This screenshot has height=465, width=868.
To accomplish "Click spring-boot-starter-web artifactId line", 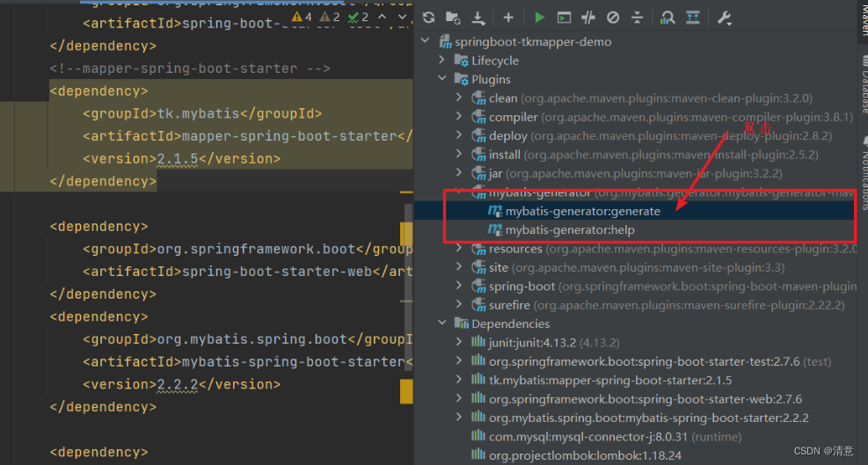I will click(247, 272).
